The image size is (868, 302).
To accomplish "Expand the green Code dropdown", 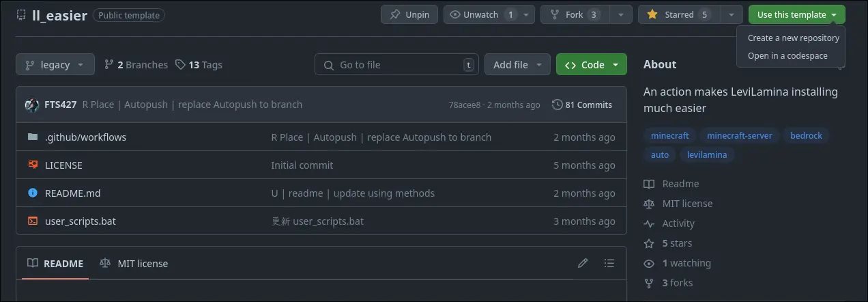I will [591, 65].
